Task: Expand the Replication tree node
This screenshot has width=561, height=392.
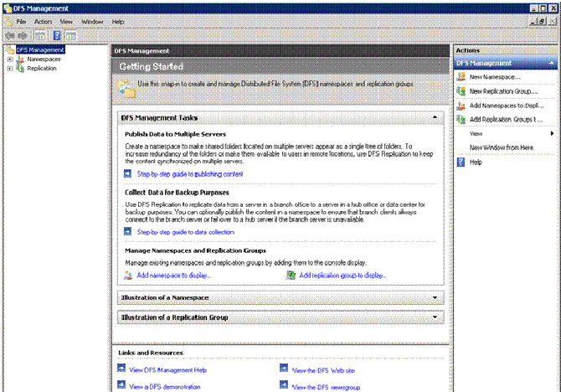Action: (10, 69)
